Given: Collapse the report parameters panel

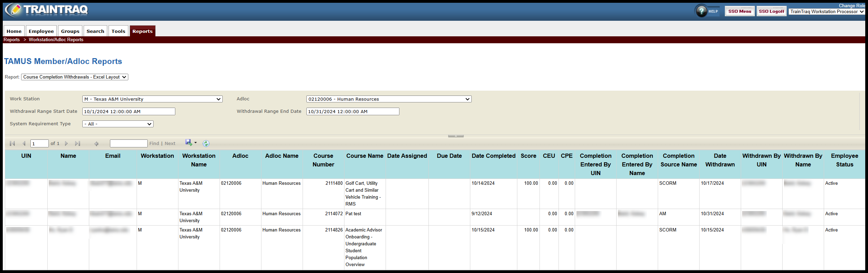Looking at the screenshot, I should [x=455, y=136].
